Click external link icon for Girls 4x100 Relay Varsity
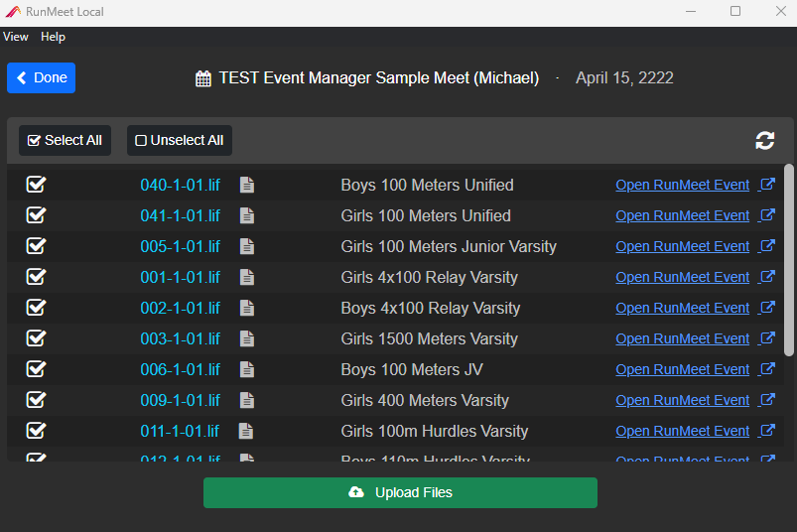The width and height of the screenshot is (797, 532). 767,276
